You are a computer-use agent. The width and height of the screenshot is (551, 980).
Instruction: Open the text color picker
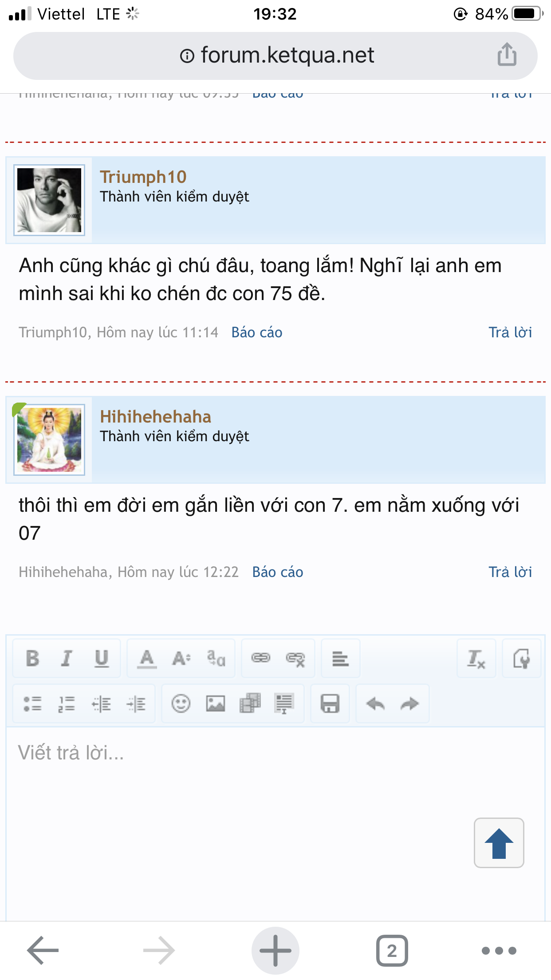point(147,659)
